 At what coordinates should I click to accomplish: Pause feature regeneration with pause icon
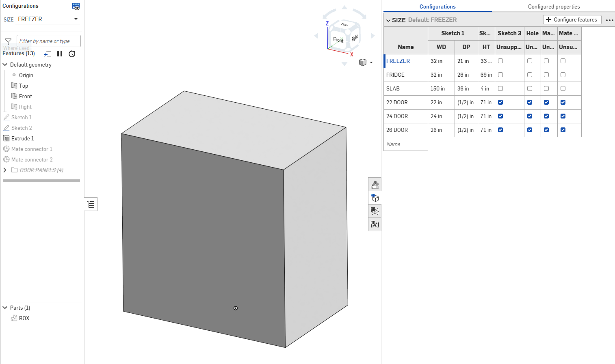pyautogui.click(x=60, y=54)
